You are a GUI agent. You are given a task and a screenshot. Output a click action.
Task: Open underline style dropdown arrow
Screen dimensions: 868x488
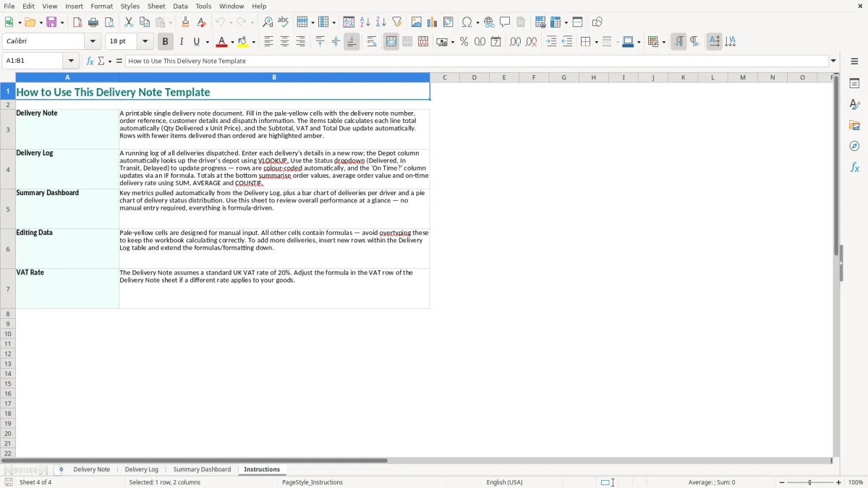(x=207, y=42)
